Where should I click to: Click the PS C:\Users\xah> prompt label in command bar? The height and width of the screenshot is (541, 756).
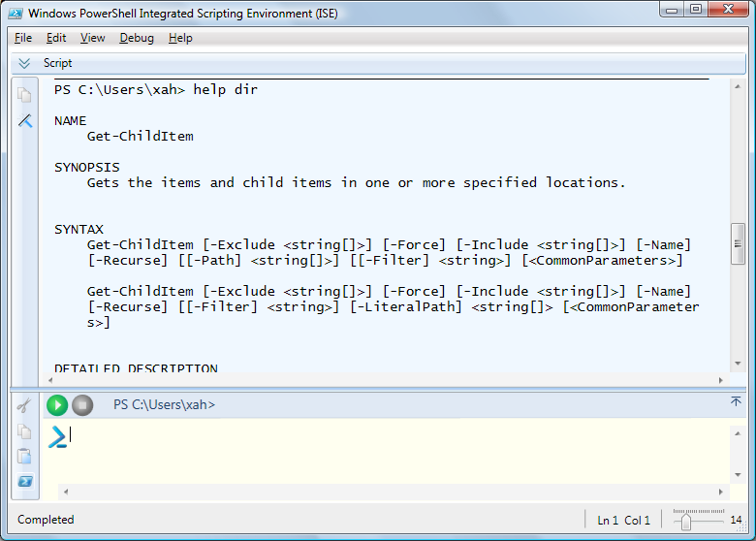[164, 404]
